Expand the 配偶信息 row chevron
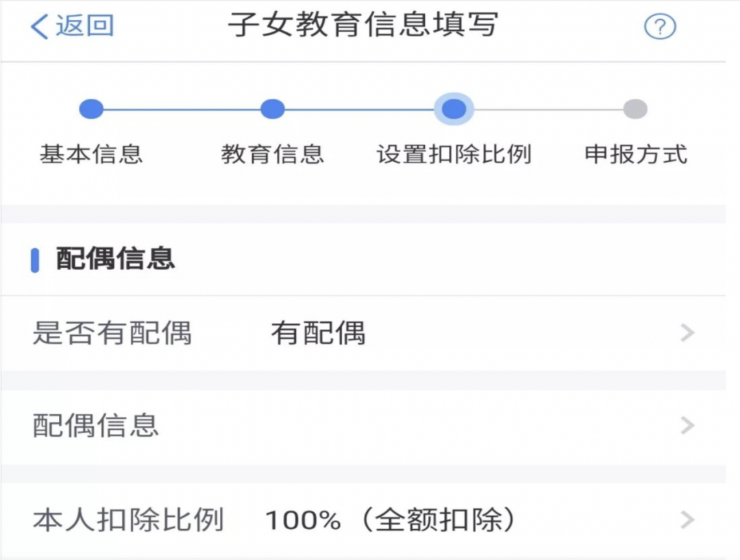Screen dimensions: 740x560 687,426
